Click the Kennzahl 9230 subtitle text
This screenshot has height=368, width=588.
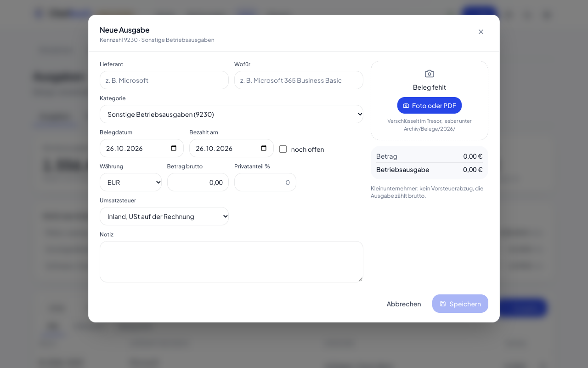[157, 40]
